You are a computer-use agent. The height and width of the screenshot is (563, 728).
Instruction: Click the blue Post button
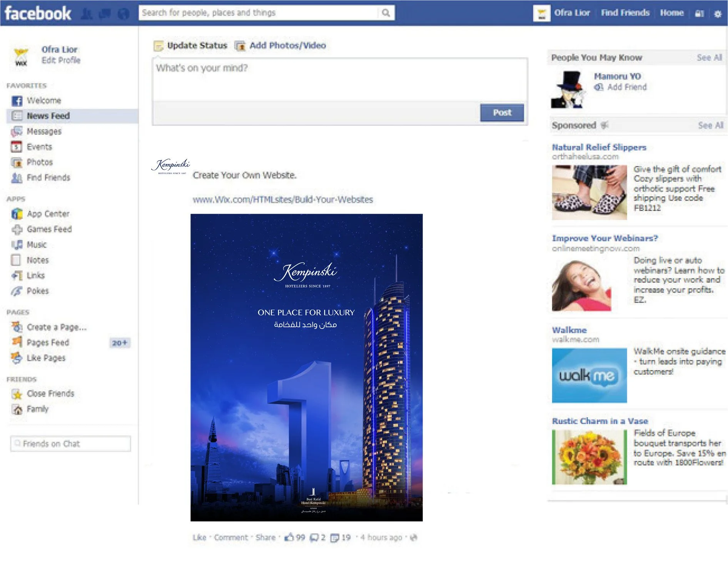[502, 112]
